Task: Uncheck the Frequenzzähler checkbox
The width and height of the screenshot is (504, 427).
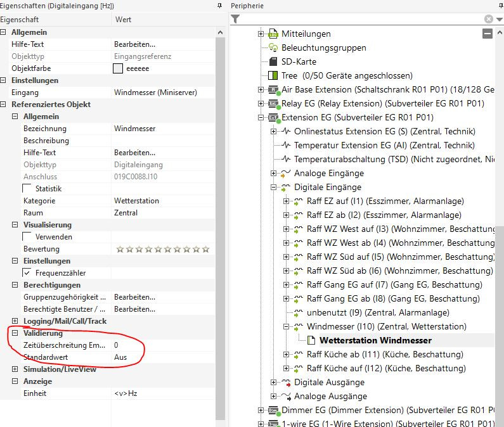Action: coord(27,273)
